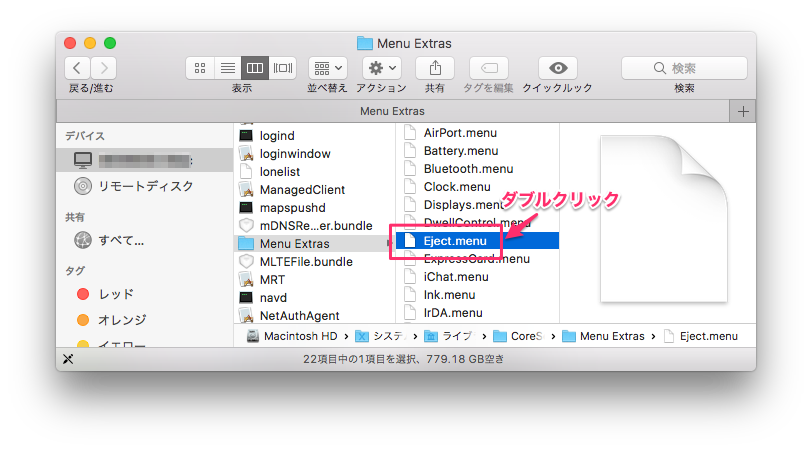Switch to icon view
The height and width of the screenshot is (451, 812).
point(200,68)
